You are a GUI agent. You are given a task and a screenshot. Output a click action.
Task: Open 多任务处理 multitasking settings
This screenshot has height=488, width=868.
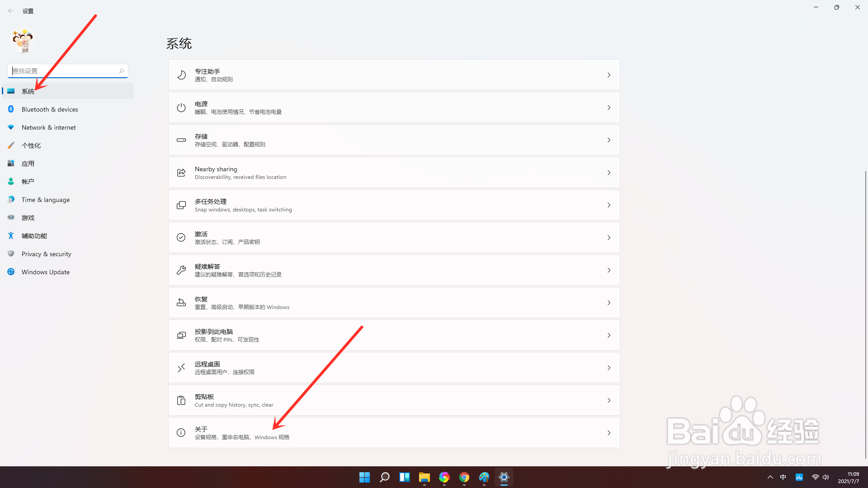coord(394,205)
